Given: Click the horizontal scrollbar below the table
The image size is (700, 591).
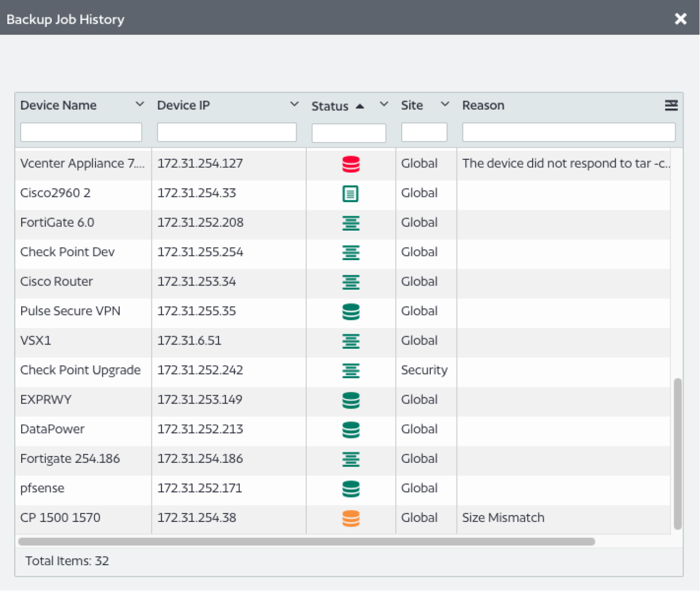Looking at the screenshot, I should point(305,541).
